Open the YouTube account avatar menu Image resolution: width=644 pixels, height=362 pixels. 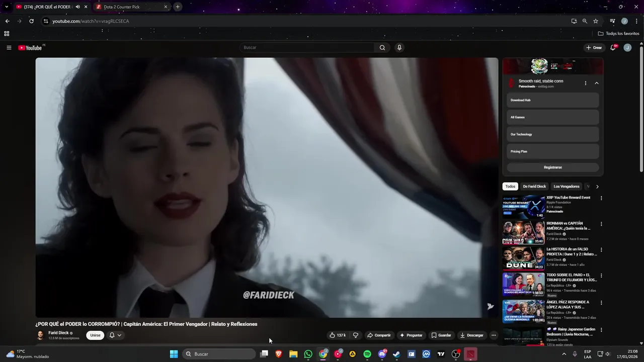click(x=627, y=48)
